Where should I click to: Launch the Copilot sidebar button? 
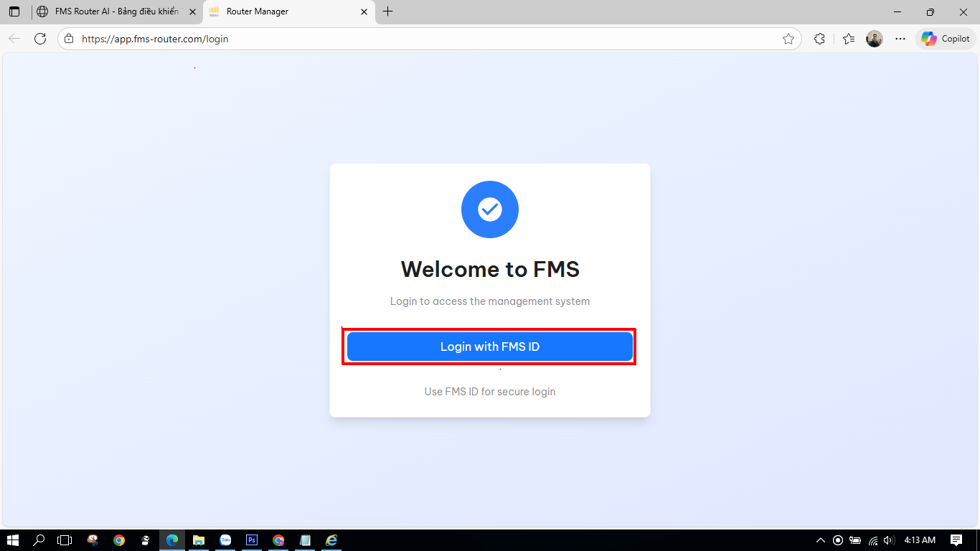946,39
